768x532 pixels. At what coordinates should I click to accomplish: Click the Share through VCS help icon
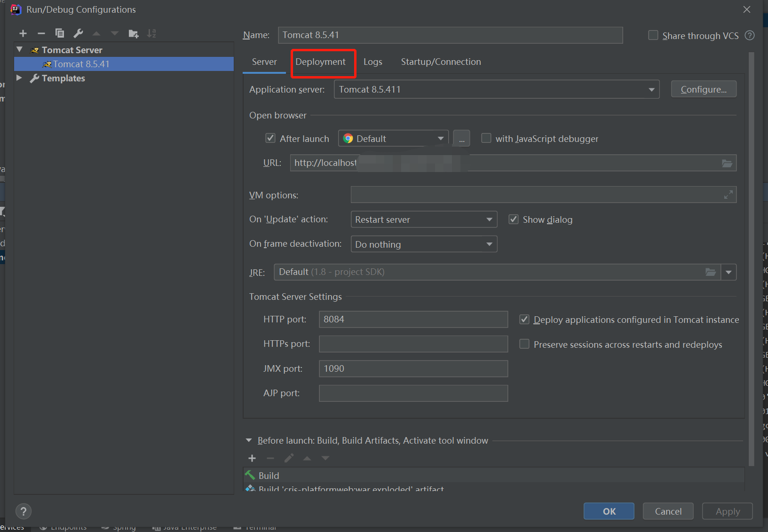coord(750,36)
